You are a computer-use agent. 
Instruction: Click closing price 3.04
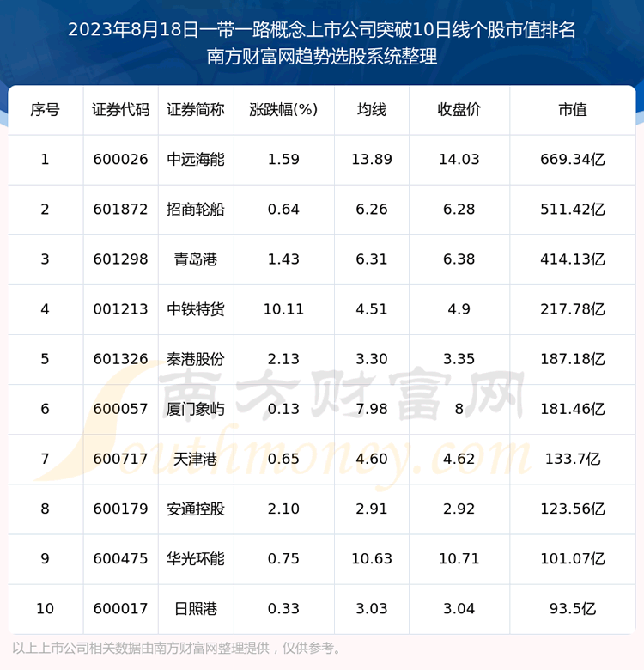(x=459, y=609)
